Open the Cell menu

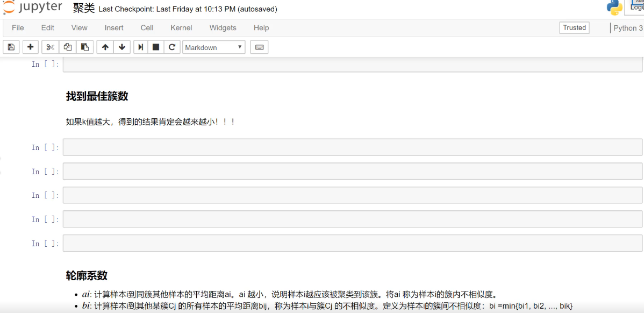point(147,27)
